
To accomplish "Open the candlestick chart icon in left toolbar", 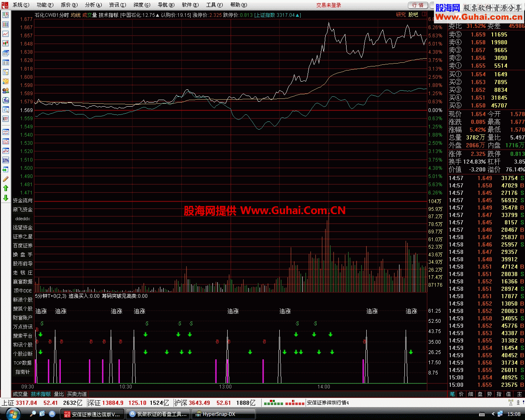I will click(6, 43).
